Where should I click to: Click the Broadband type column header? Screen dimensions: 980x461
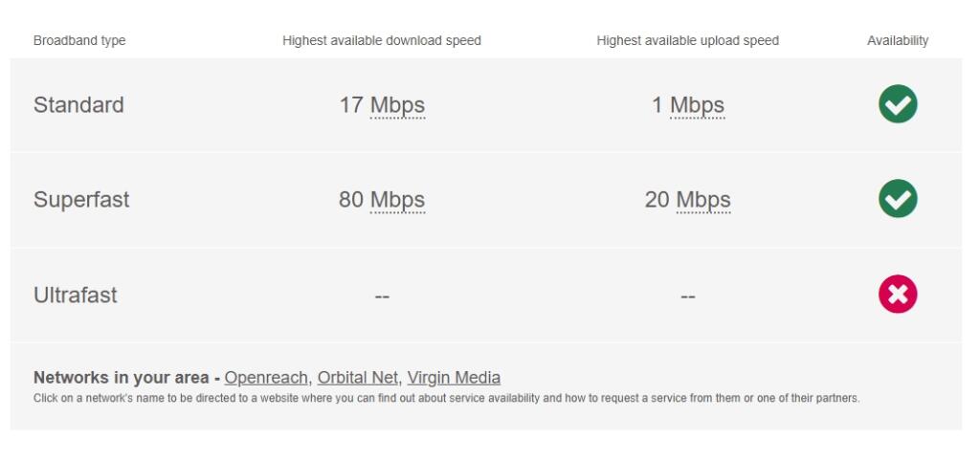pos(79,40)
